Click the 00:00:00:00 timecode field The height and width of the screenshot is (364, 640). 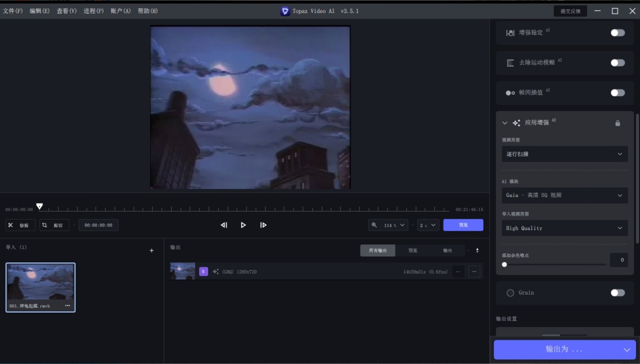point(99,225)
